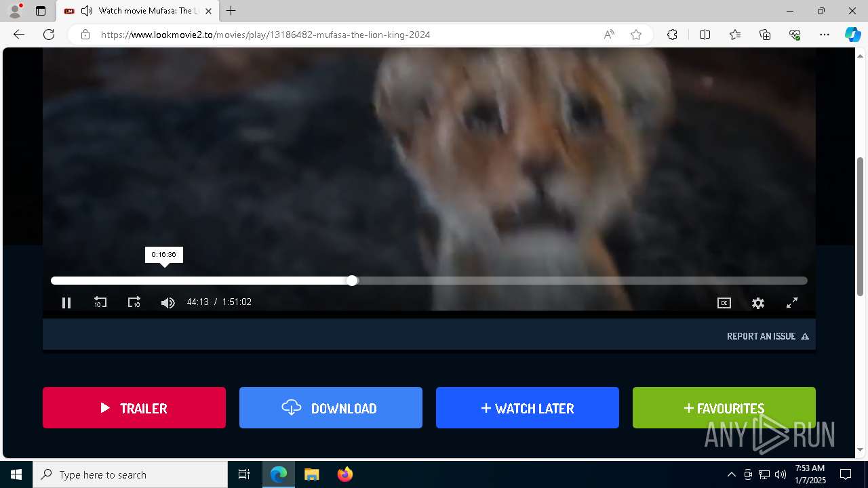This screenshot has height=488, width=868.
Task: Click the video progress bar thumb
Action: [352, 281]
